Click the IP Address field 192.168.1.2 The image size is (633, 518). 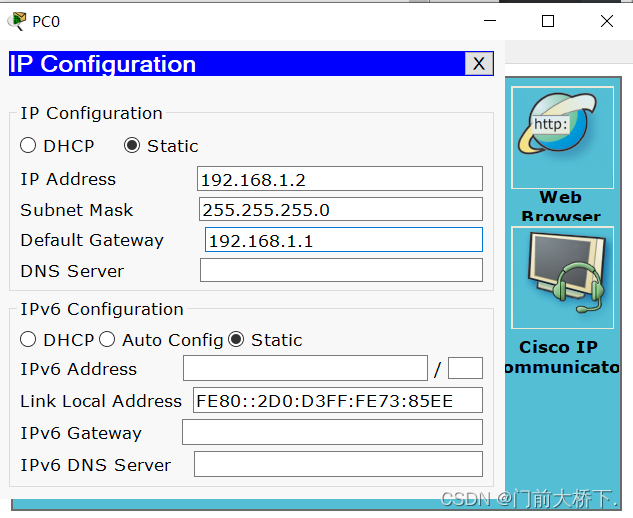point(340,178)
